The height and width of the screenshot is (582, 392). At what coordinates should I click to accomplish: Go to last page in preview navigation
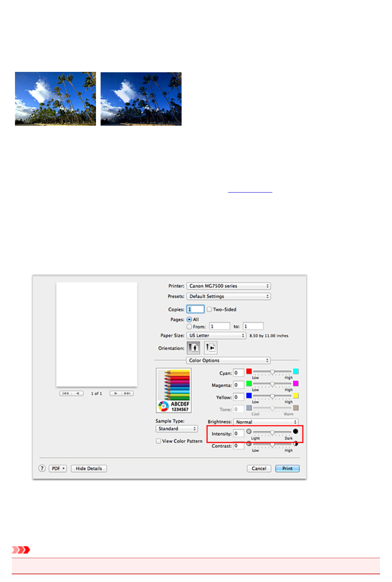click(x=127, y=393)
